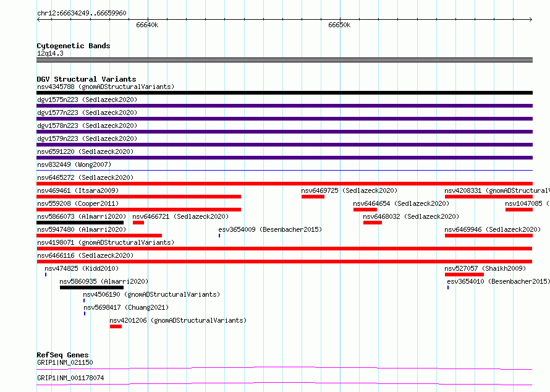Open nsv4506190 (gnomADStructuralVariants) label
The width and height of the screenshot is (550, 392).
151,294
